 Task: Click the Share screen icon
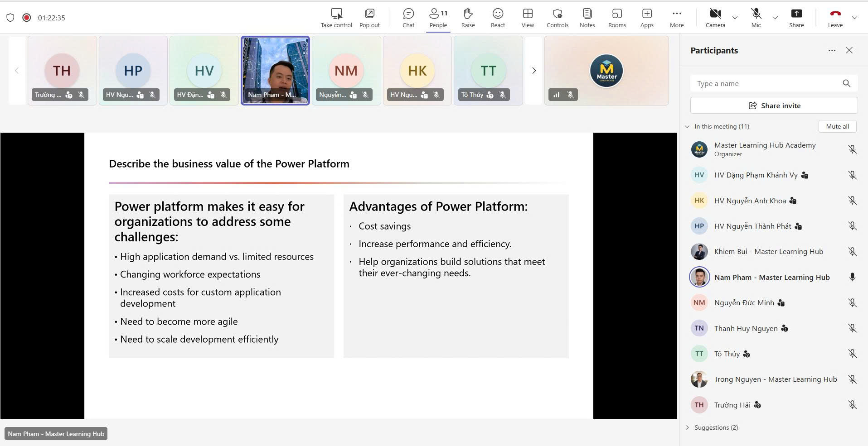(796, 18)
